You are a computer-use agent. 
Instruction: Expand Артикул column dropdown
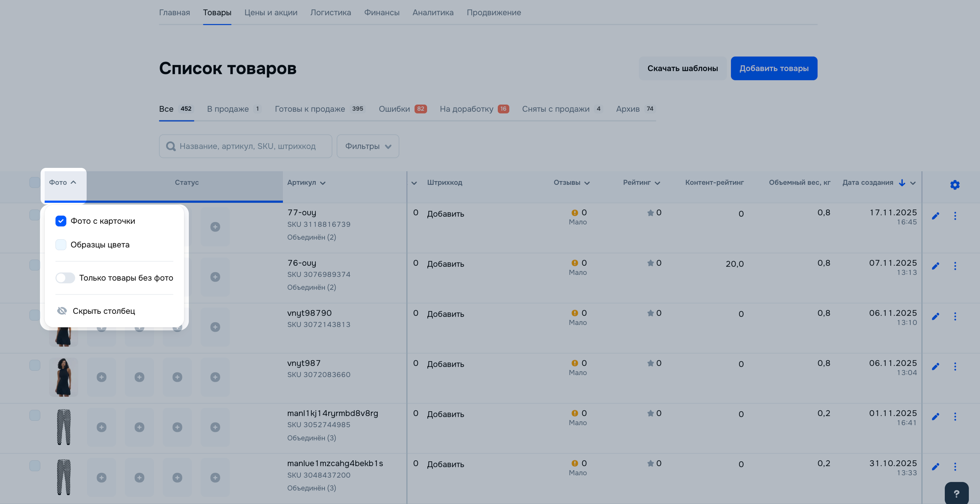click(x=322, y=183)
